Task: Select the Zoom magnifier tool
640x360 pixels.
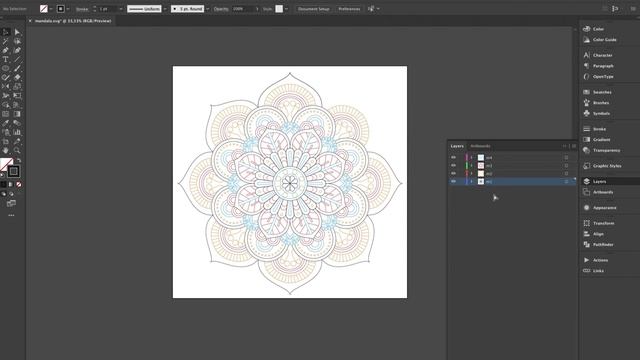Action: tap(17, 151)
